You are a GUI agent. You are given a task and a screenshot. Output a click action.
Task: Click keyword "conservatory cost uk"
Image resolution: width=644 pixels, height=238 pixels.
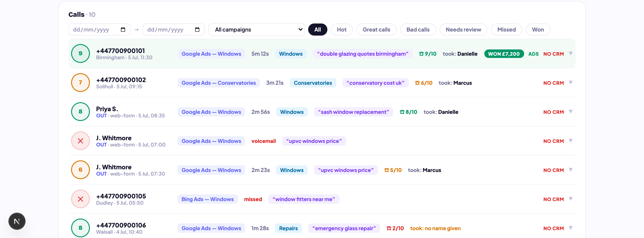point(375,83)
